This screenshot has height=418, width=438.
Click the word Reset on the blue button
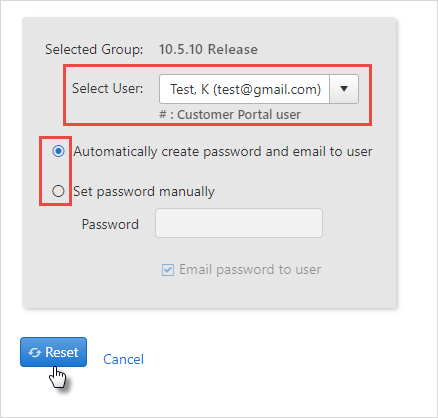pyautogui.click(x=62, y=352)
